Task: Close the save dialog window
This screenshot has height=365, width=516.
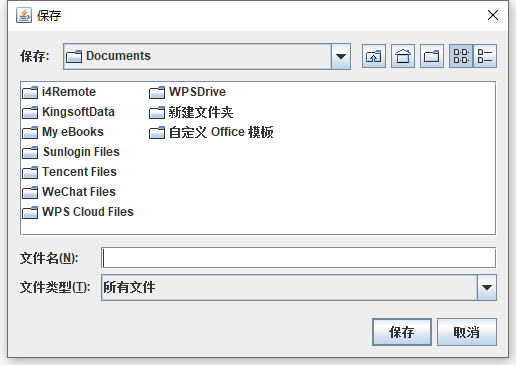Action: [x=493, y=15]
